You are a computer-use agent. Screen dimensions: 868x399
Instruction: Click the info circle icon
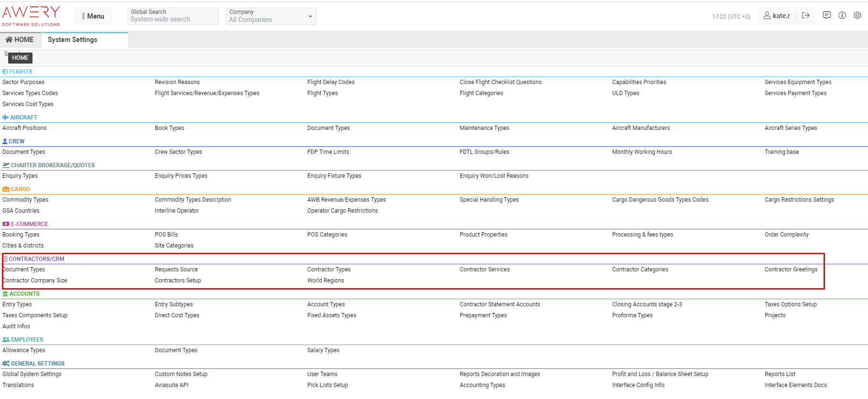point(842,16)
